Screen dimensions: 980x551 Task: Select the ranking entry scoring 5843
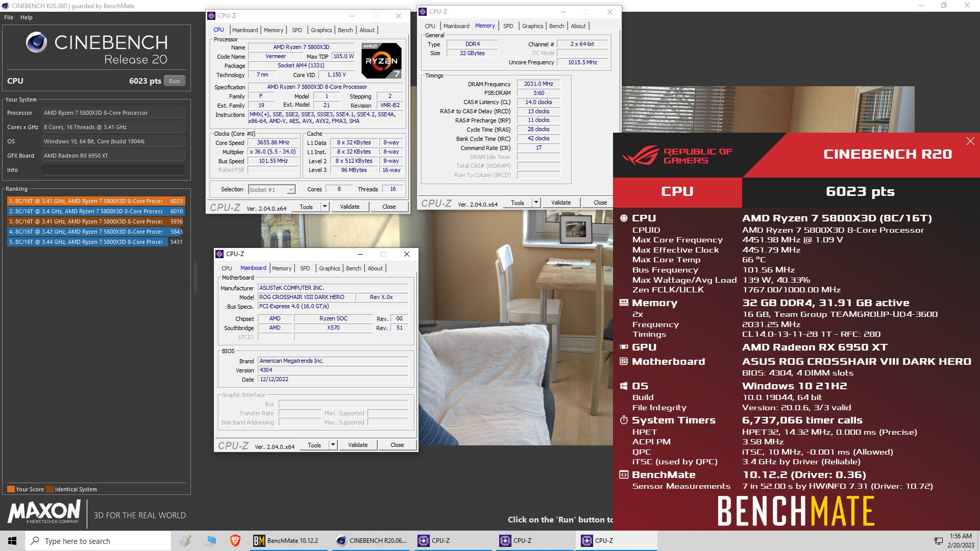point(95,232)
